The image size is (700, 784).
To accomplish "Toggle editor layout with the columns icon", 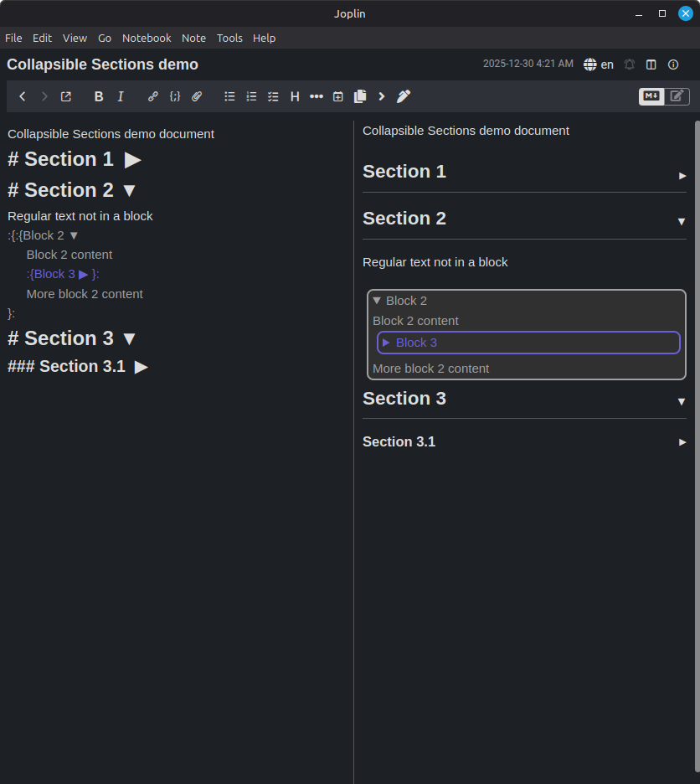I will coord(651,64).
